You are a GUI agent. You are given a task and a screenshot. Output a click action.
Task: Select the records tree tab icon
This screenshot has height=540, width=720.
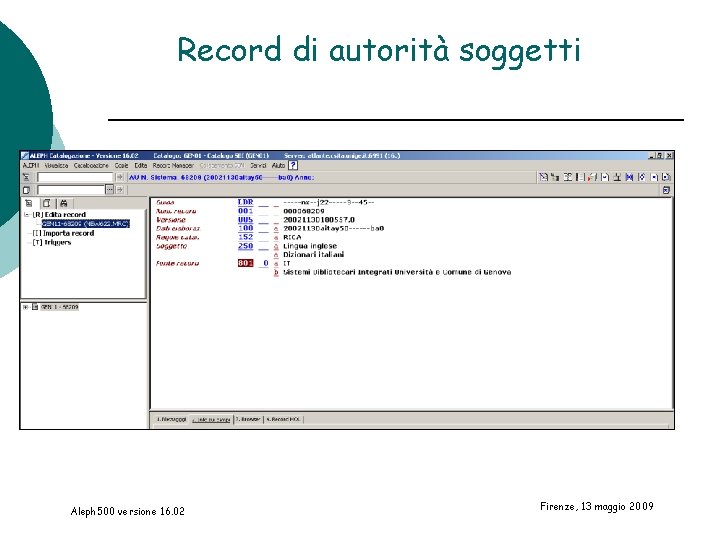click(x=29, y=203)
